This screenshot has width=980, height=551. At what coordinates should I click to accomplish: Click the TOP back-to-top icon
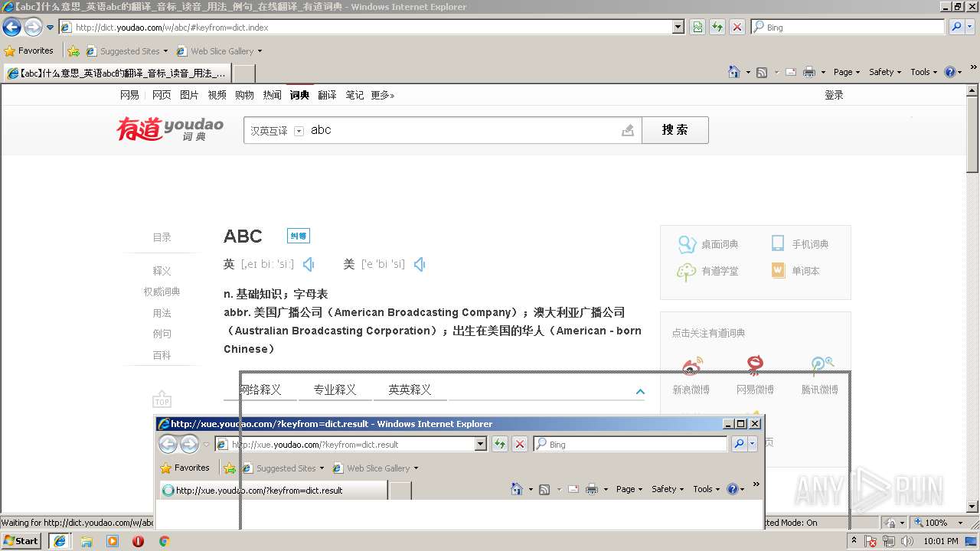point(162,399)
